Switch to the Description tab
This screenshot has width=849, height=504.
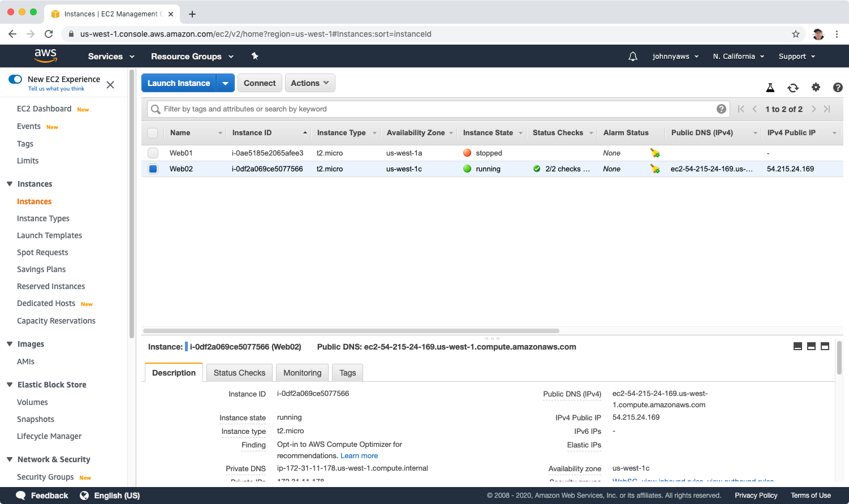[174, 373]
